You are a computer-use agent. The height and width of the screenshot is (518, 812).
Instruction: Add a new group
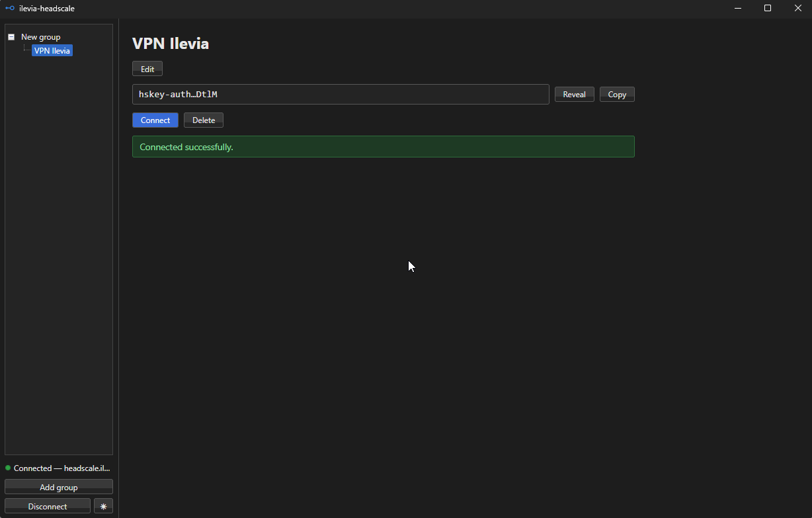59,487
